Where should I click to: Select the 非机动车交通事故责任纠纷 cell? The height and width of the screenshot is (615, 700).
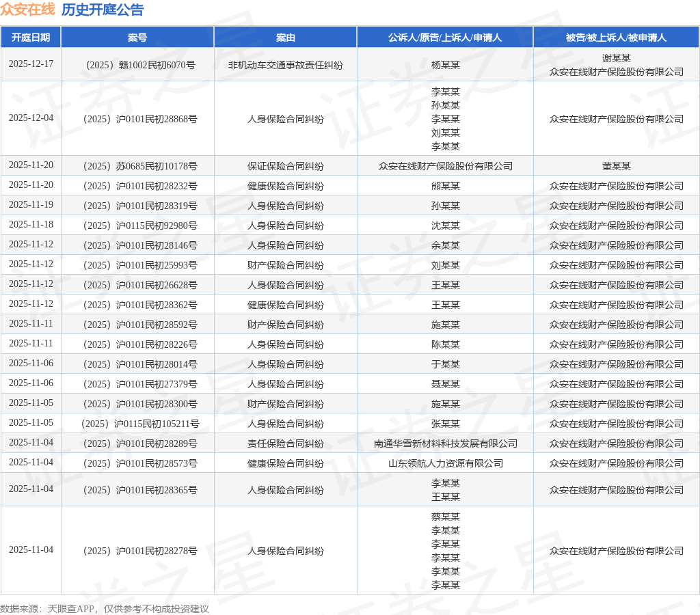pos(285,65)
